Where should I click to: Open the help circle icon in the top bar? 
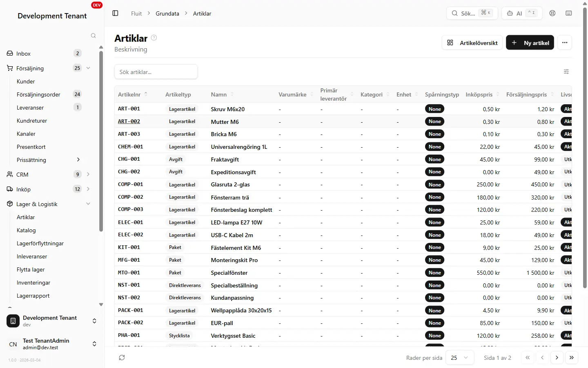(552, 13)
